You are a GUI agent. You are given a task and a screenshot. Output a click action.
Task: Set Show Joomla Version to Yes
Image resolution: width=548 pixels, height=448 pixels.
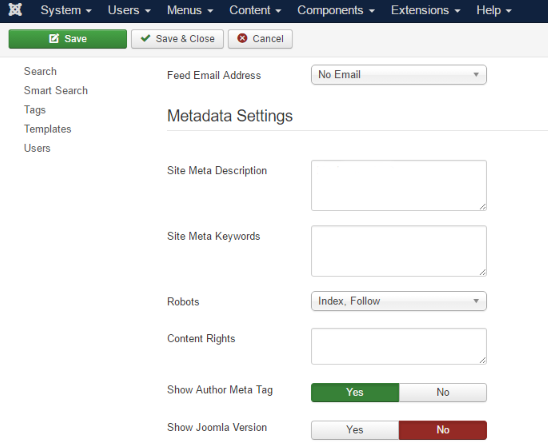pos(355,430)
